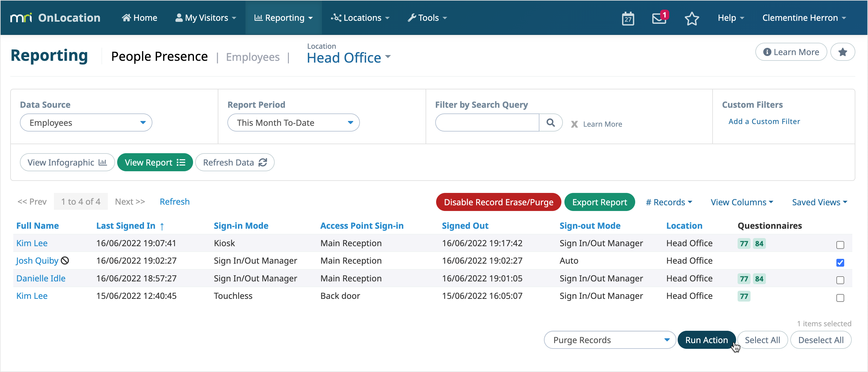Viewport: 868px width, 372px height.
Task: Click the Deselect All button
Action: [820, 340]
